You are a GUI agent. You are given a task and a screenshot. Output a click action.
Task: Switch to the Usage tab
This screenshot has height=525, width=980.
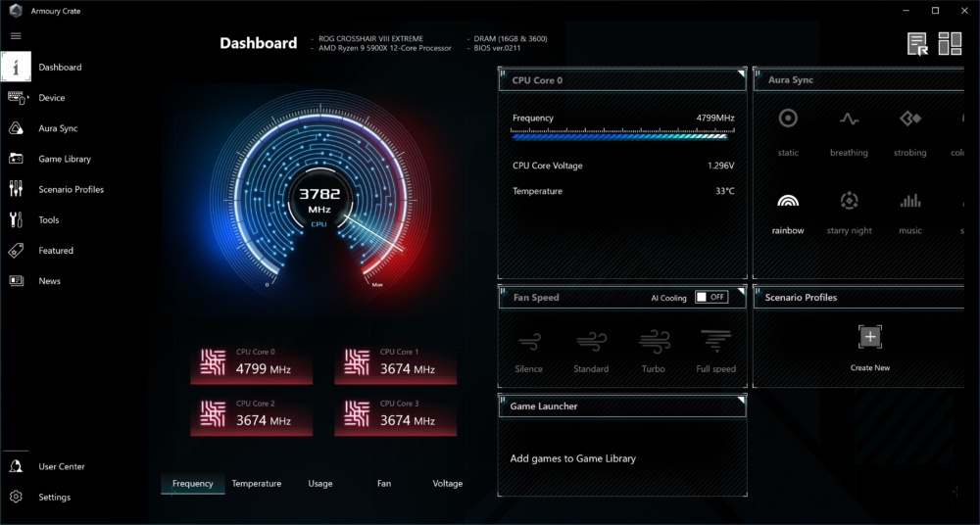click(x=320, y=483)
